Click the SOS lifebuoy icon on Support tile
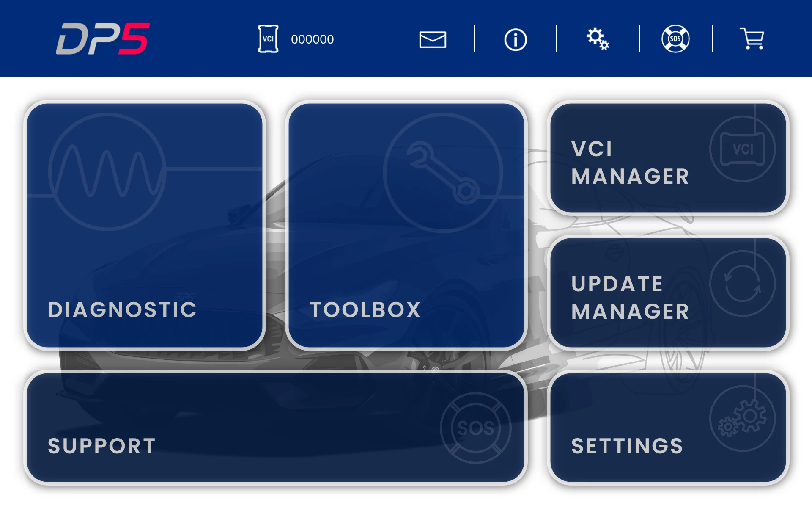The image size is (812, 508). pos(476,428)
